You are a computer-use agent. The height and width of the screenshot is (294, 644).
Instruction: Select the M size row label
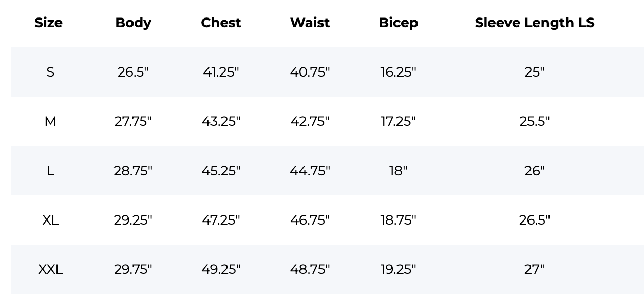pyautogui.click(x=50, y=121)
